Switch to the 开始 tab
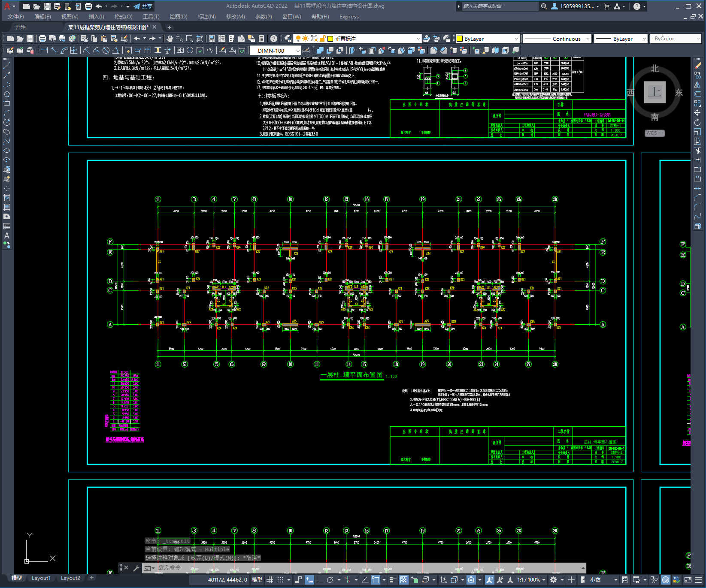 point(21,27)
